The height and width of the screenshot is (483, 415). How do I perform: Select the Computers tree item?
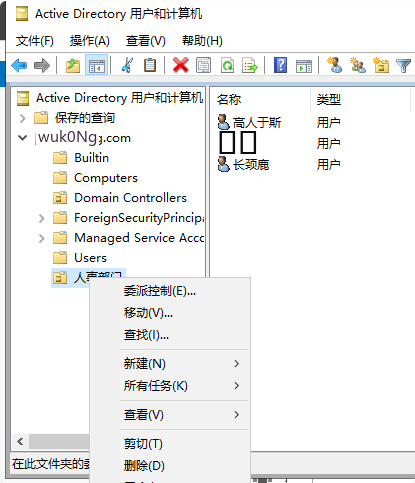(106, 178)
